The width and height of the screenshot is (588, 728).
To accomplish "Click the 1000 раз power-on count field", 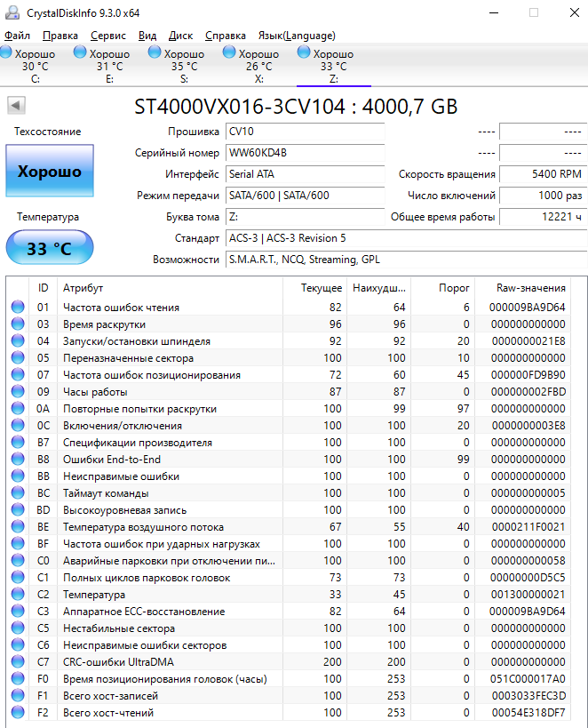I will (x=543, y=196).
